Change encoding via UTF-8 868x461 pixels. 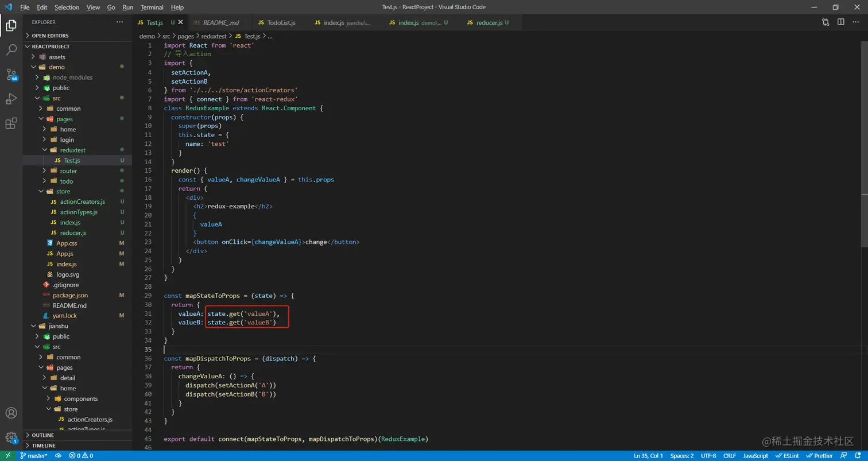coord(708,456)
